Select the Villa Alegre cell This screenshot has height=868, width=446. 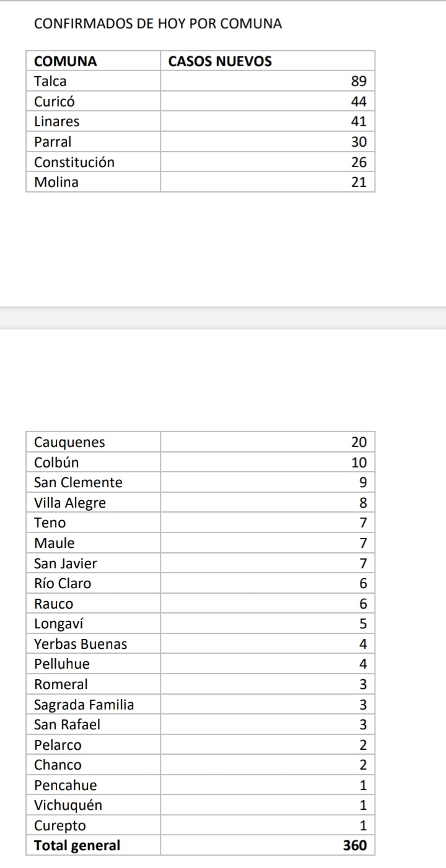click(93, 503)
